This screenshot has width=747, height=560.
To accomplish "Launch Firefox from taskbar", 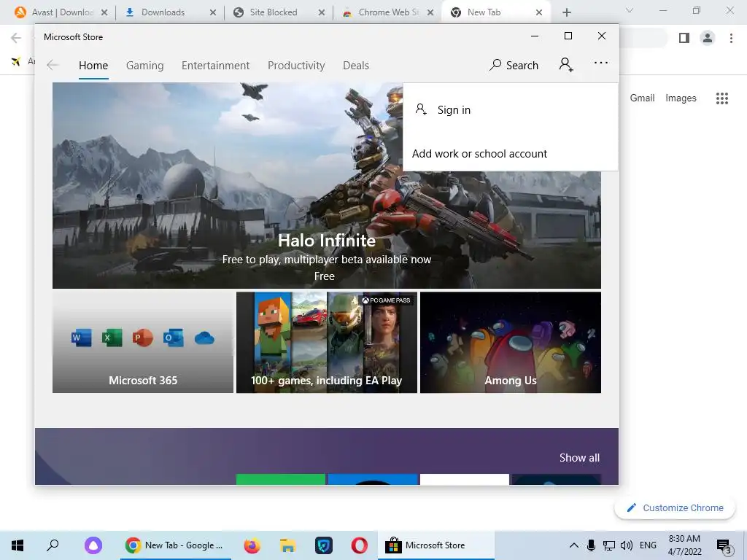I will [252, 545].
